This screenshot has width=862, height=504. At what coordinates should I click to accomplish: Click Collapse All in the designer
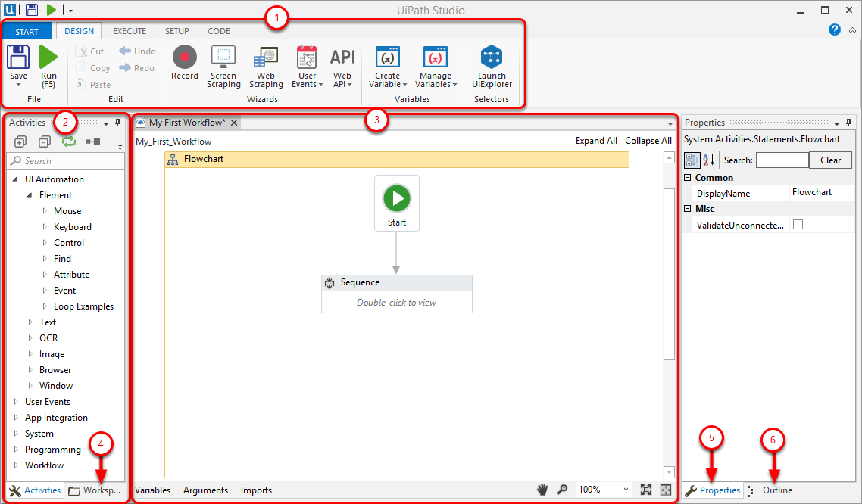(x=648, y=141)
